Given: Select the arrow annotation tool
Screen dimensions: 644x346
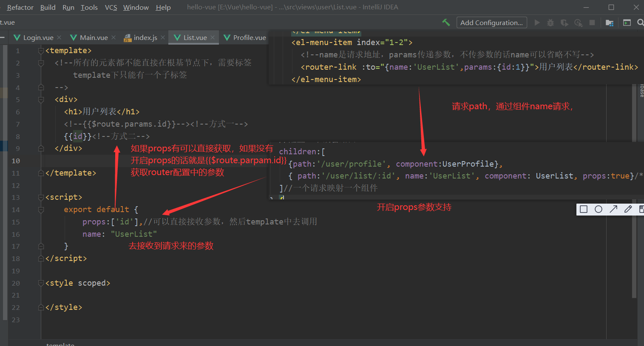Looking at the screenshot, I should coord(613,209).
